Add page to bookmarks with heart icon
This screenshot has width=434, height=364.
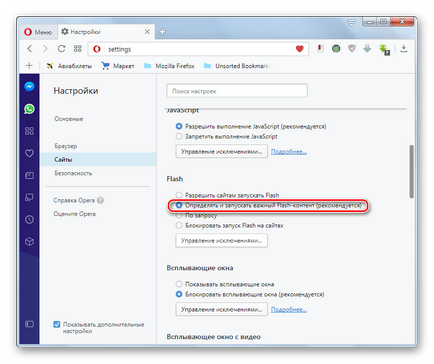click(x=299, y=49)
